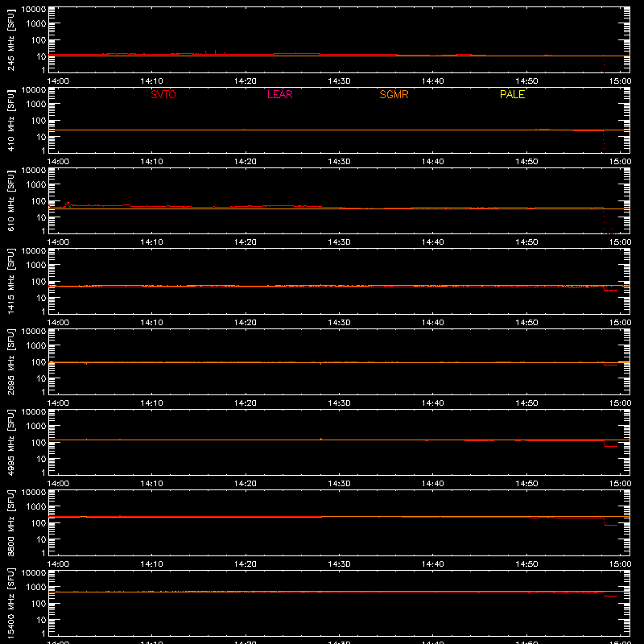Click 14:00 label under the 245 MHz panel
The image size is (644, 644).
58,81
